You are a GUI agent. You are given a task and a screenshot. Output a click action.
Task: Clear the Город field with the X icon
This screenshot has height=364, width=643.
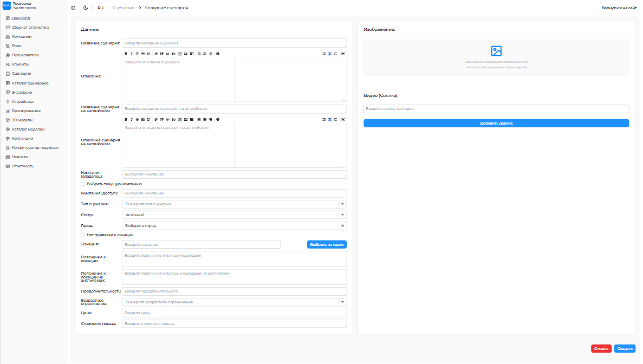pyautogui.click(x=342, y=225)
